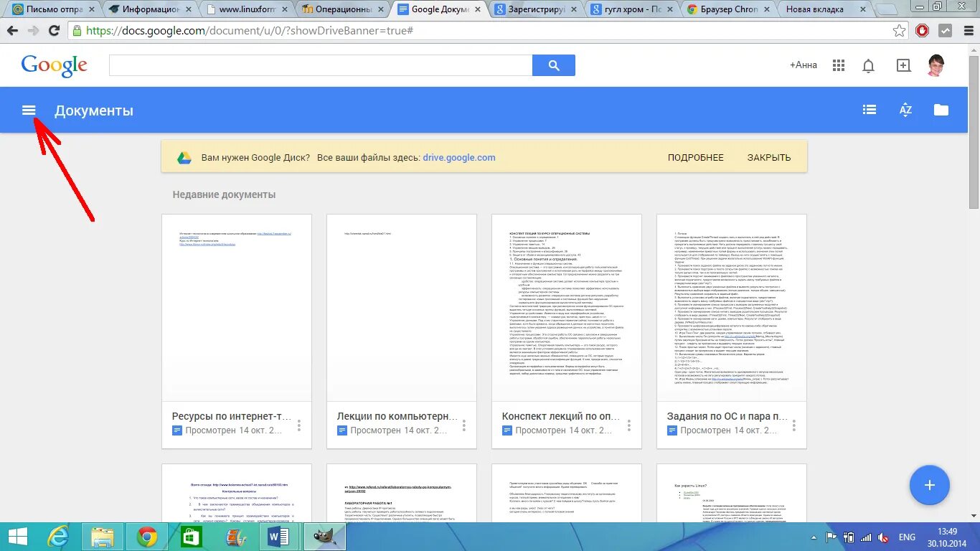The height and width of the screenshot is (551, 980).
Task: Open the Google apps grid icon
Action: click(839, 65)
